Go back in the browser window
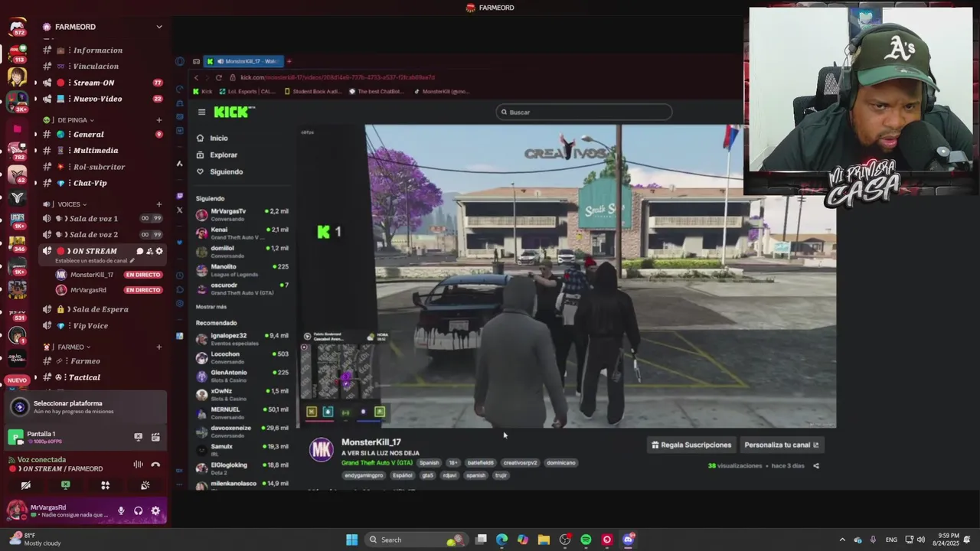980x551 pixels. tap(196, 77)
